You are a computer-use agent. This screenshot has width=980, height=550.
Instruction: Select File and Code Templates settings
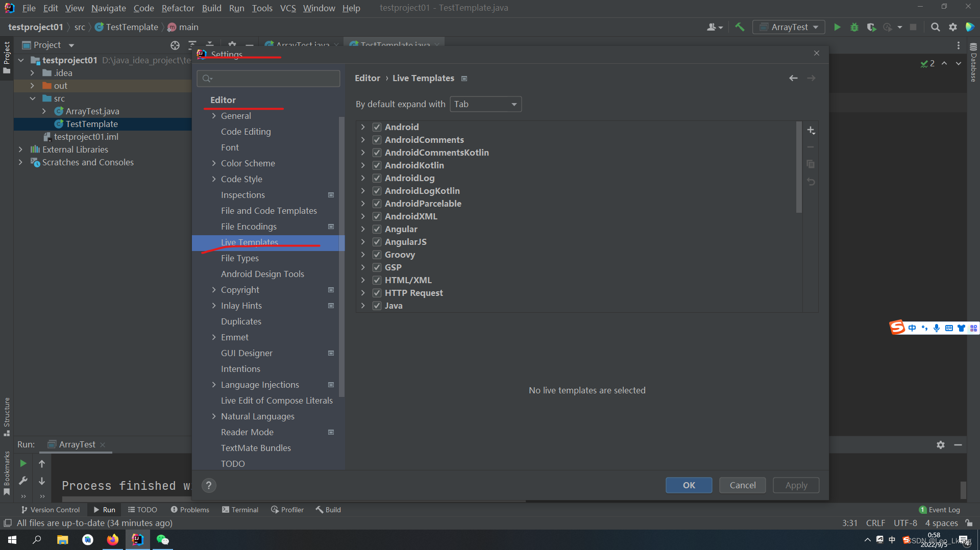click(269, 211)
